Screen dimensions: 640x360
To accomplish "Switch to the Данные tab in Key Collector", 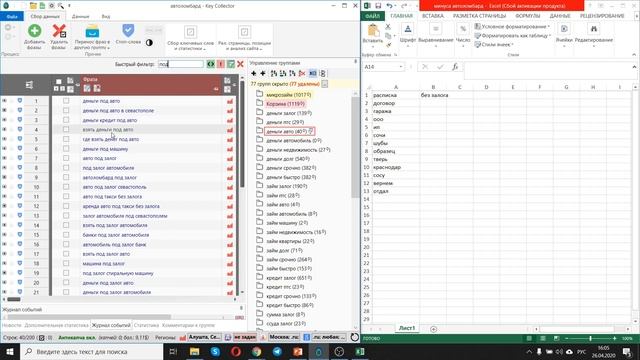I will [80, 16].
